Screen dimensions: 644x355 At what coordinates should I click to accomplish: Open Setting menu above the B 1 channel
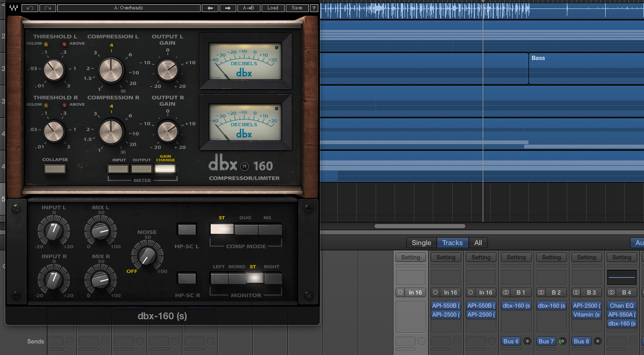click(x=516, y=257)
